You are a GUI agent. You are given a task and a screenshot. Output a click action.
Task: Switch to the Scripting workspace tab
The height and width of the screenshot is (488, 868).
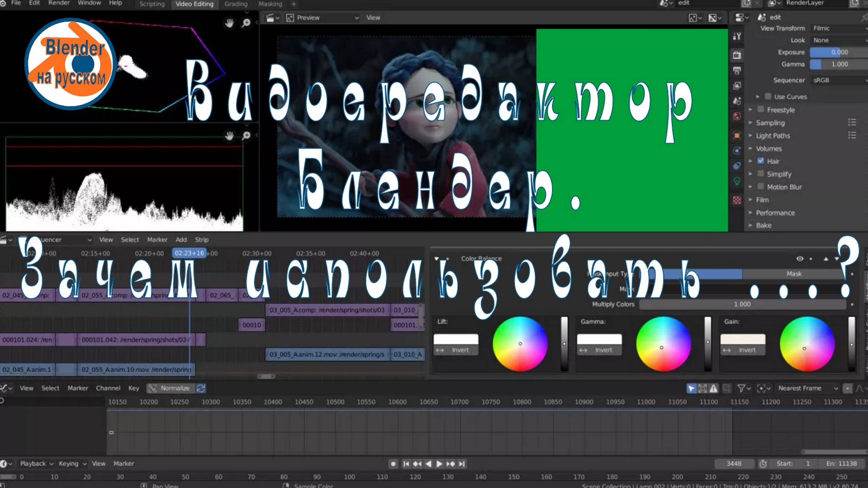[x=151, y=4]
